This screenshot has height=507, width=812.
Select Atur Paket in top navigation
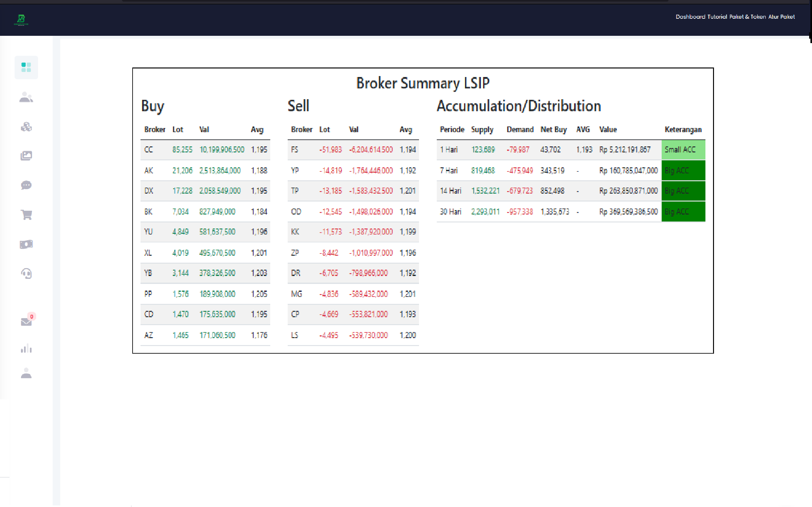781,17
